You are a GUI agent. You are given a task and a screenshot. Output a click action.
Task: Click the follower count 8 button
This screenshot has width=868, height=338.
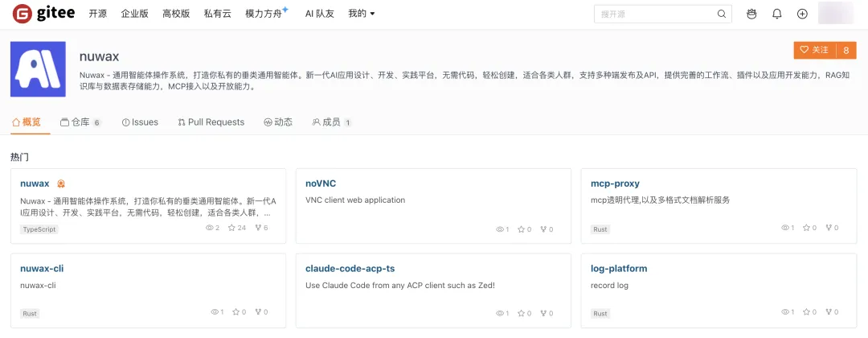846,50
